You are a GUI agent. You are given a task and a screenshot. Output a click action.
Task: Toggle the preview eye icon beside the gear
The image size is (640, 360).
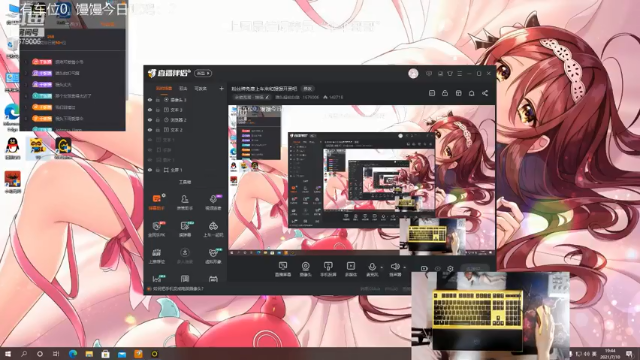coord(438,269)
